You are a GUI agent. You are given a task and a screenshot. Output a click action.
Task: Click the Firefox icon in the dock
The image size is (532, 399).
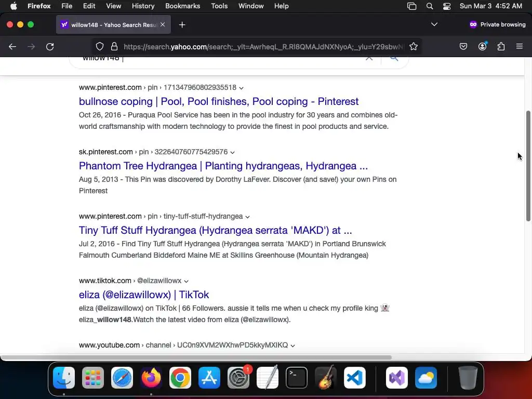(151, 378)
